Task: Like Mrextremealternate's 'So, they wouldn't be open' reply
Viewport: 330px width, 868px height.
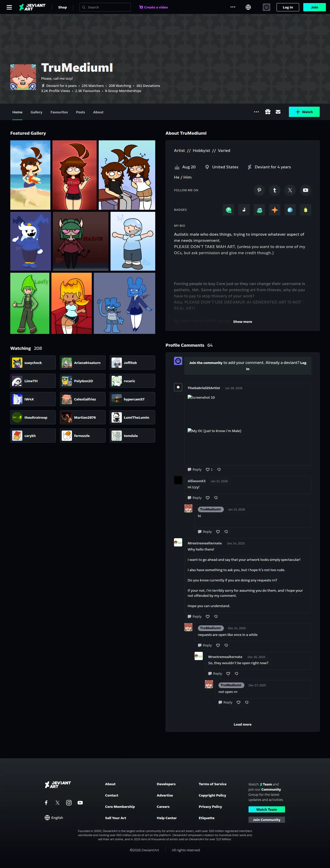Action: [x=228, y=674]
